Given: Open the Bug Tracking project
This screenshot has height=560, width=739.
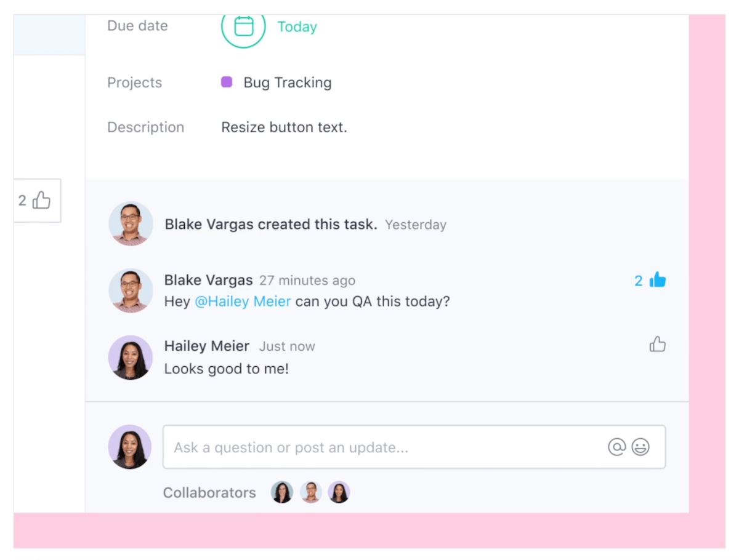Looking at the screenshot, I should pyautogui.click(x=287, y=82).
